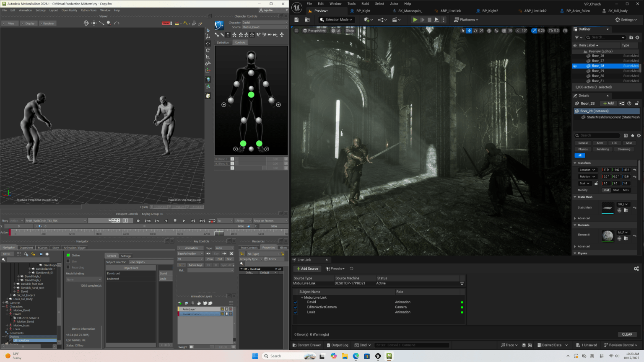The width and height of the screenshot is (644, 362).
Task: Click the CLEAR button in message log
Action: pos(627,334)
